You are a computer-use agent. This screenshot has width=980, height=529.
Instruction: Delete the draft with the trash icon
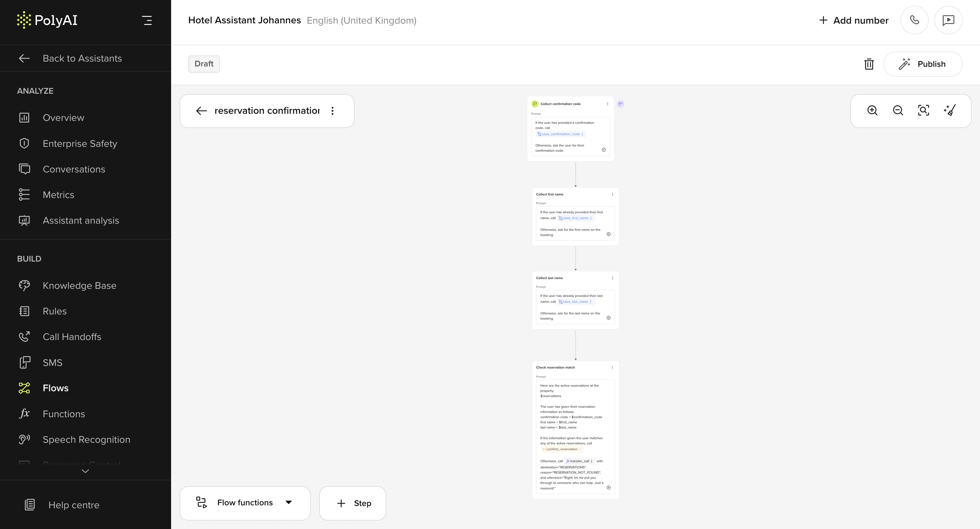click(x=869, y=64)
